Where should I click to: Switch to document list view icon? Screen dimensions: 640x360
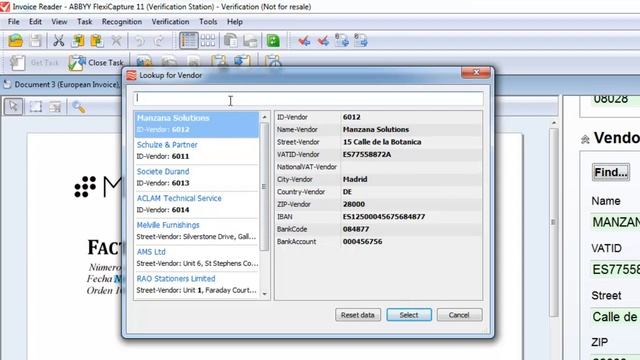point(189,40)
